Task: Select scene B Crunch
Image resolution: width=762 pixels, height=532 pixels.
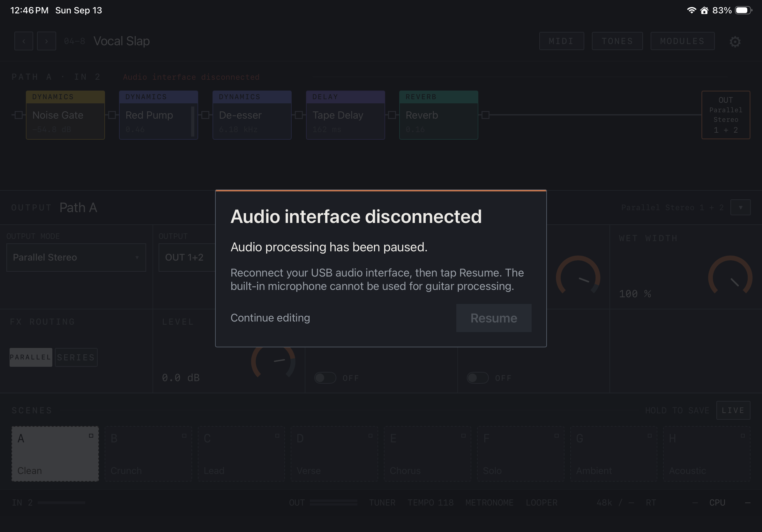Action: (x=148, y=454)
